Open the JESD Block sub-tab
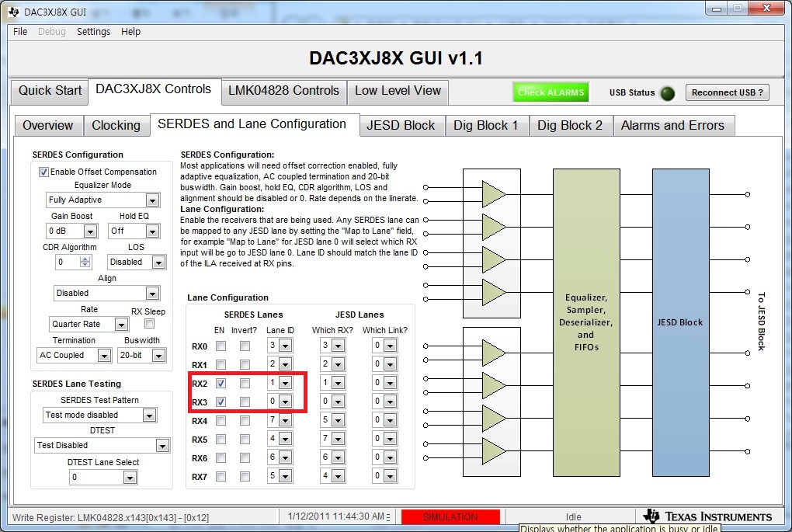Image resolution: width=792 pixels, height=532 pixels. [401, 125]
